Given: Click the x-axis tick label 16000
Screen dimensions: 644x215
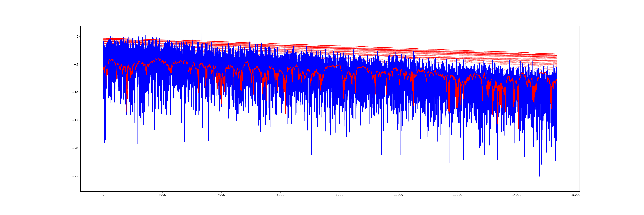Looking at the screenshot, I should pos(576,195).
